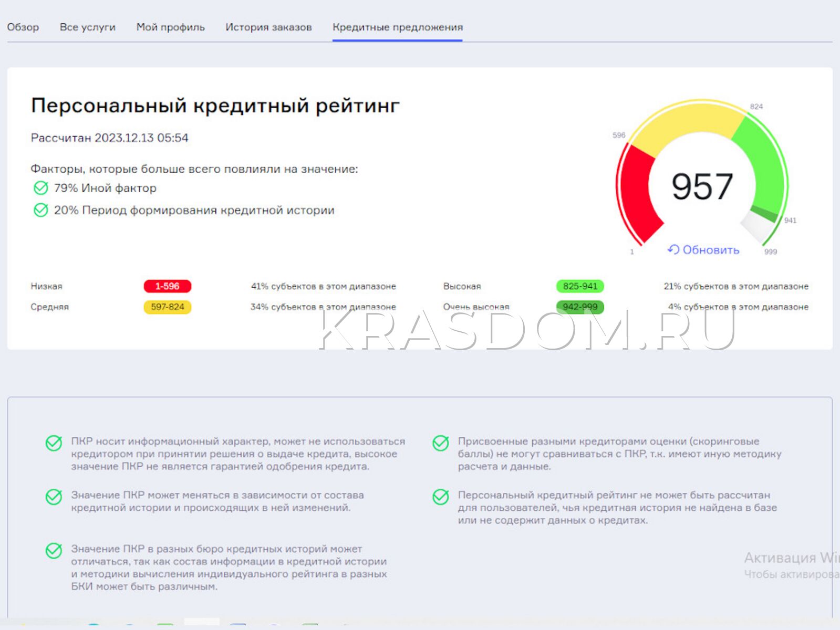840x630 pixels.
Task: Click gauge tick label 596
Action: [x=619, y=135]
